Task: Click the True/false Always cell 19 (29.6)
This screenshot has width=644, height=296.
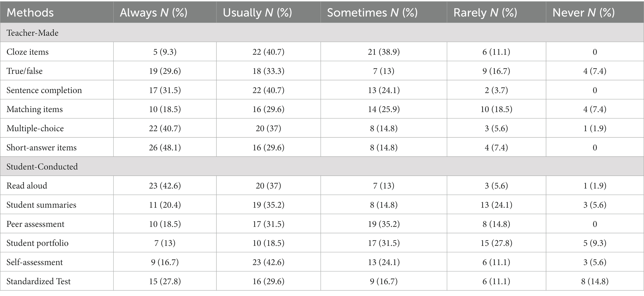Action: (x=165, y=71)
